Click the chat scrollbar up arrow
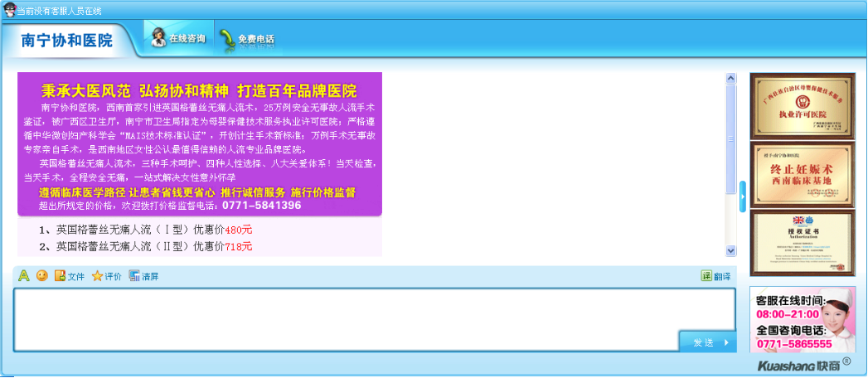Screen dimensions: 868x378 click(x=731, y=79)
